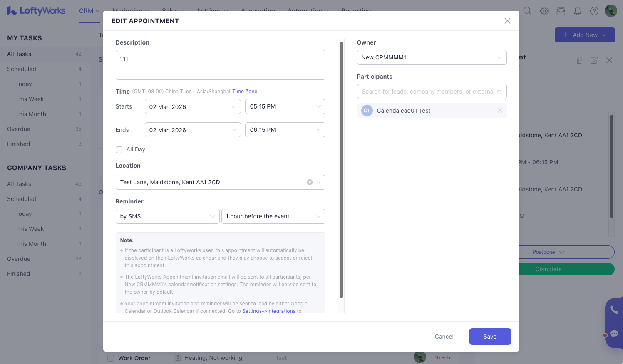623x364 pixels.
Task: Click the notifications bell icon
Action: tap(578, 11)
